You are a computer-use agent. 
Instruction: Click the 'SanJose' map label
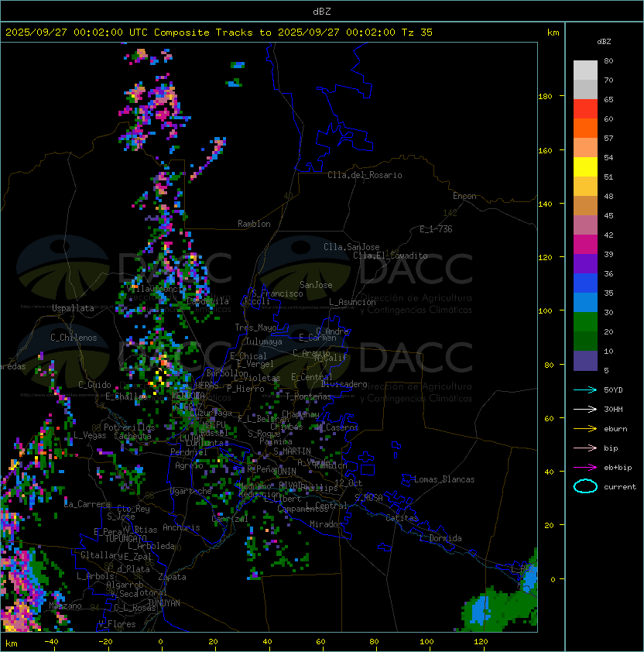tap(316, 285)
